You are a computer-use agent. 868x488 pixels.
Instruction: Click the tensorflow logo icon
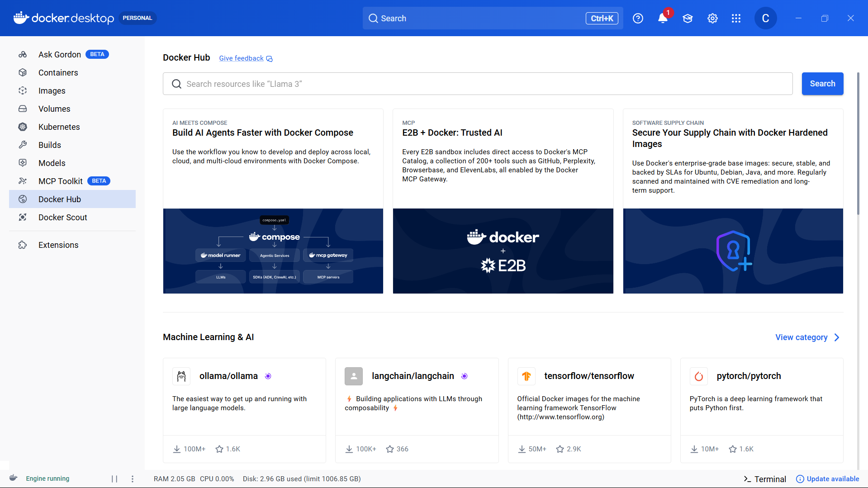(526, 376)
